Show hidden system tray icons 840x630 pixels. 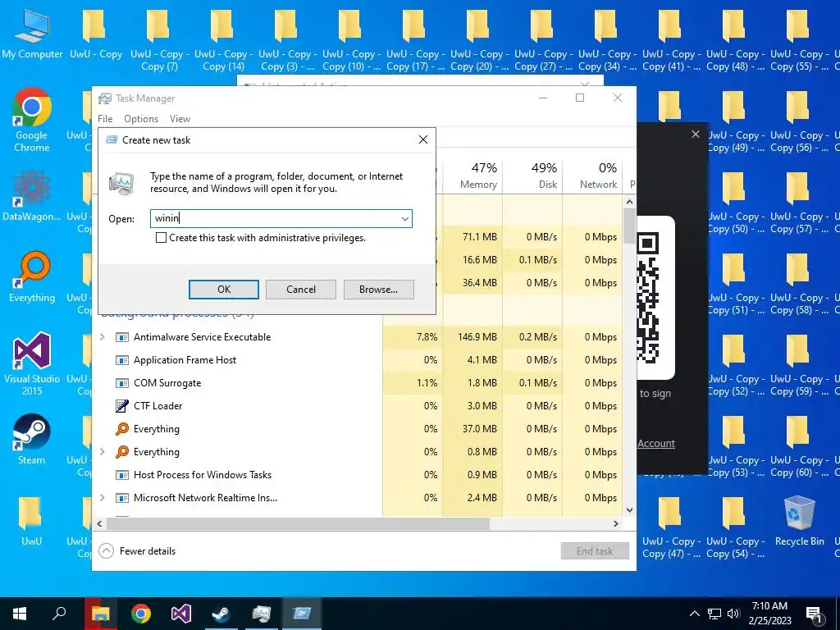[x=694, y=614]
